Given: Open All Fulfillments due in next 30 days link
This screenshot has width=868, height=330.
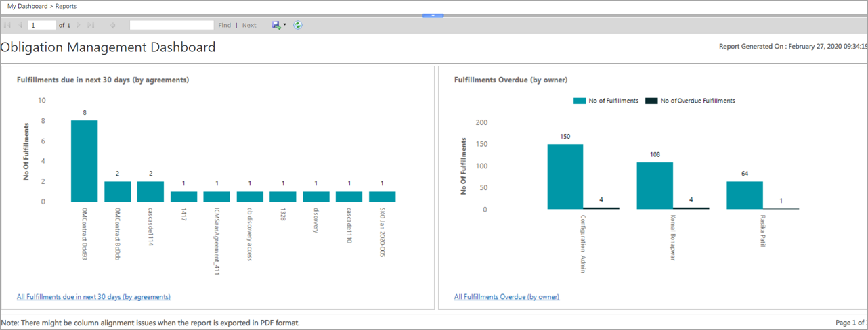Looking at the screenshot, I should (93, 297).
